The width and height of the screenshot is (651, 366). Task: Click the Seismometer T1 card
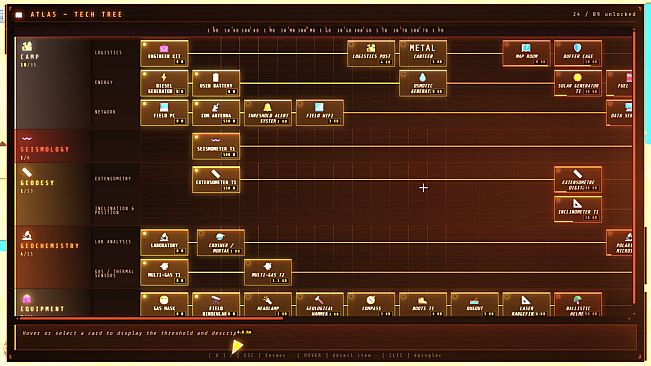point(216,146)
